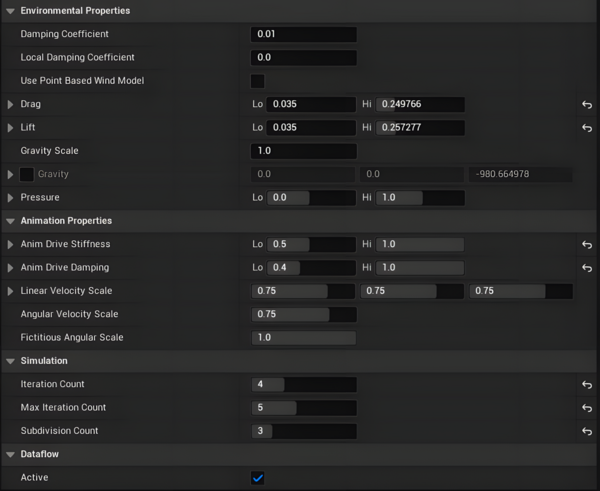Select the Gravity Scale input field

(x=304, y=151)
